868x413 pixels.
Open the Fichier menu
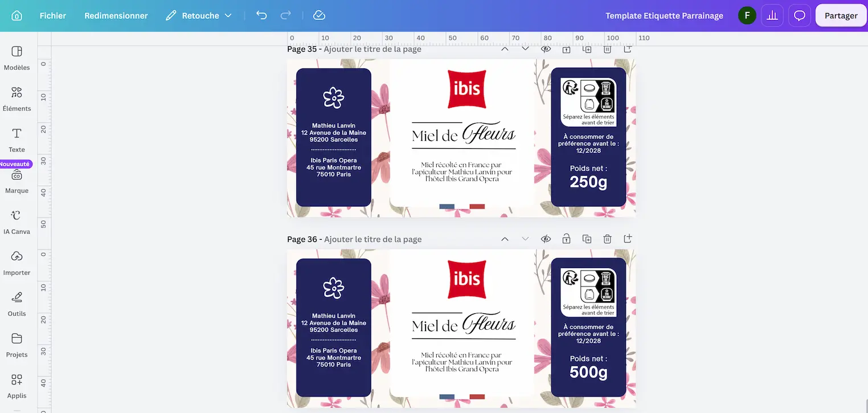[x=53, y=15]
